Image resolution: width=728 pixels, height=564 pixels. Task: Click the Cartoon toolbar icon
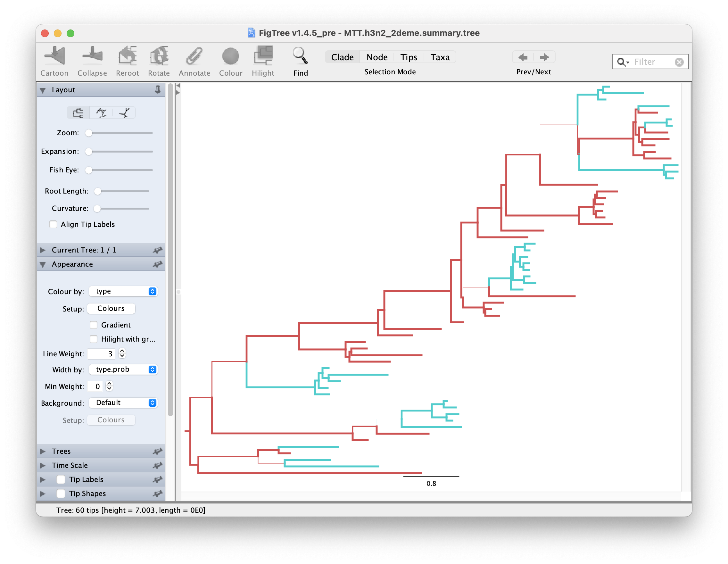(x=54, y=56)
